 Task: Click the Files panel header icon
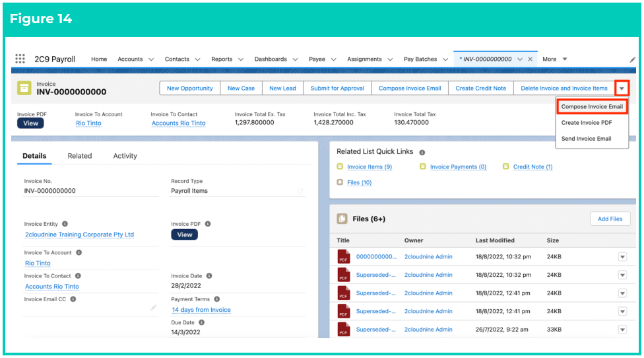point(342,219)
